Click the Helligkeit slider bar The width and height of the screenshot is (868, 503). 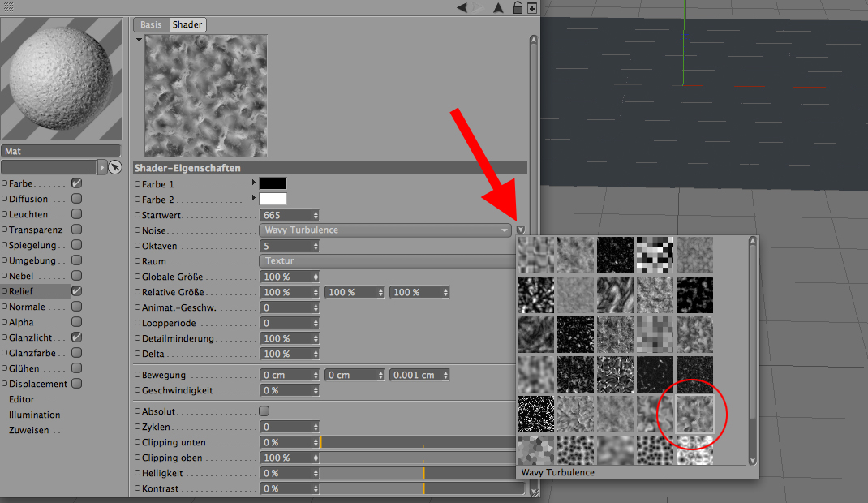coord(418,474)
